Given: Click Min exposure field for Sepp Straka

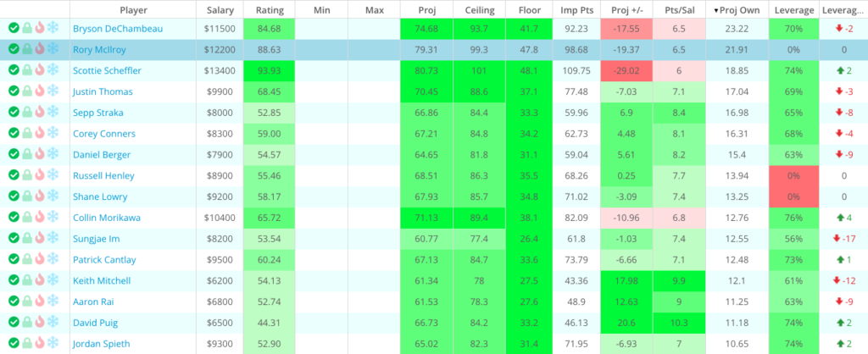Looking at the screenshot, I should point(321,113).
